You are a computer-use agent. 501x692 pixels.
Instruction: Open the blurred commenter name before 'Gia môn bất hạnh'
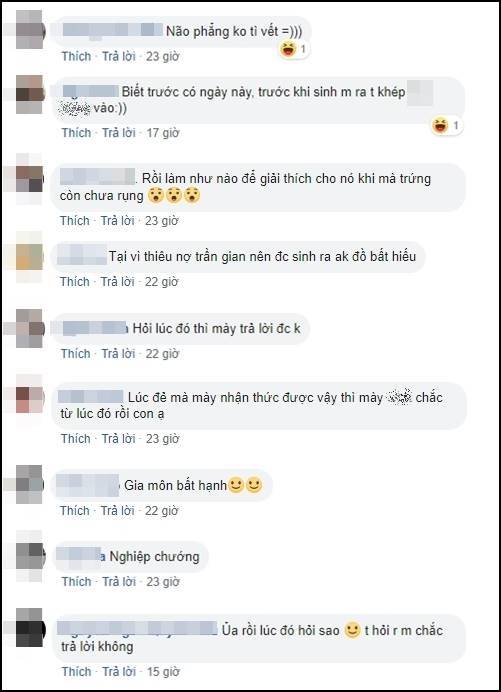pos(88,485)
